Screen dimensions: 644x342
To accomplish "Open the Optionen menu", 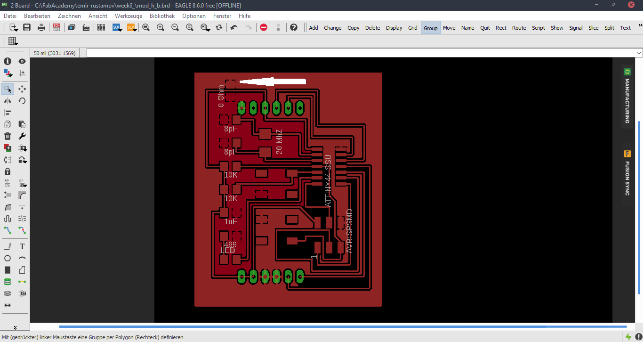I will click(194, 16).
